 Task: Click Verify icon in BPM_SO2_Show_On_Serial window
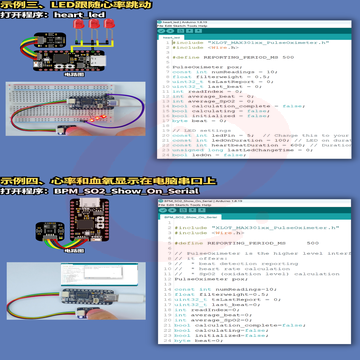click(x=162, y=210)
